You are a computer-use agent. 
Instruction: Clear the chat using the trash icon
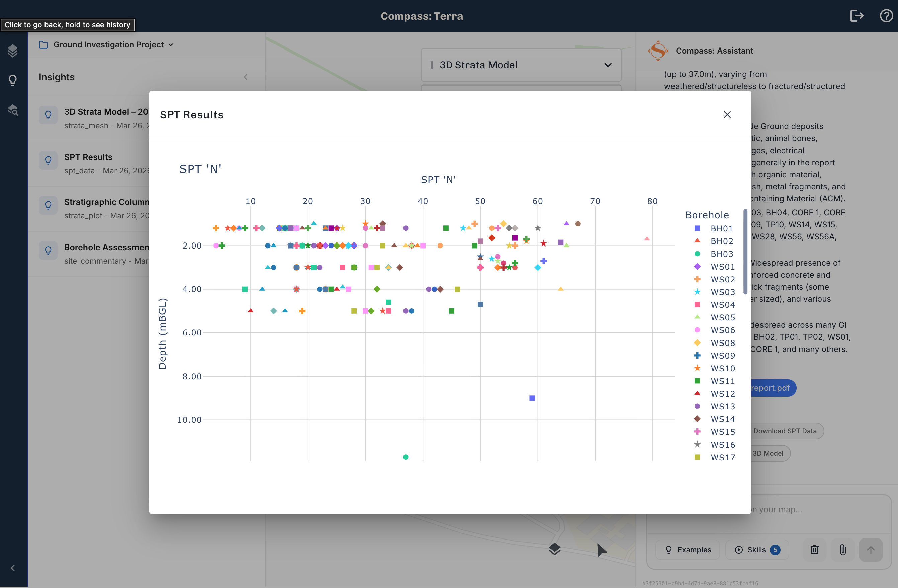814,550
